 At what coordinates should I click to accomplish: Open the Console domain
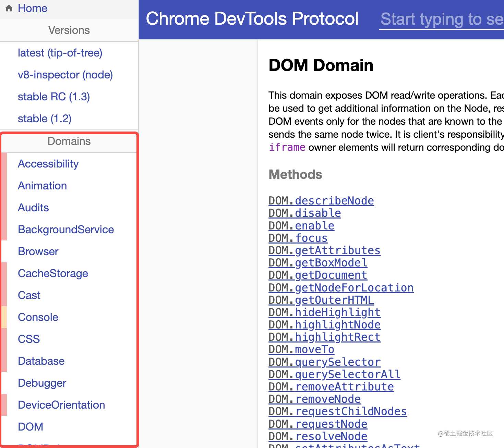38,317
